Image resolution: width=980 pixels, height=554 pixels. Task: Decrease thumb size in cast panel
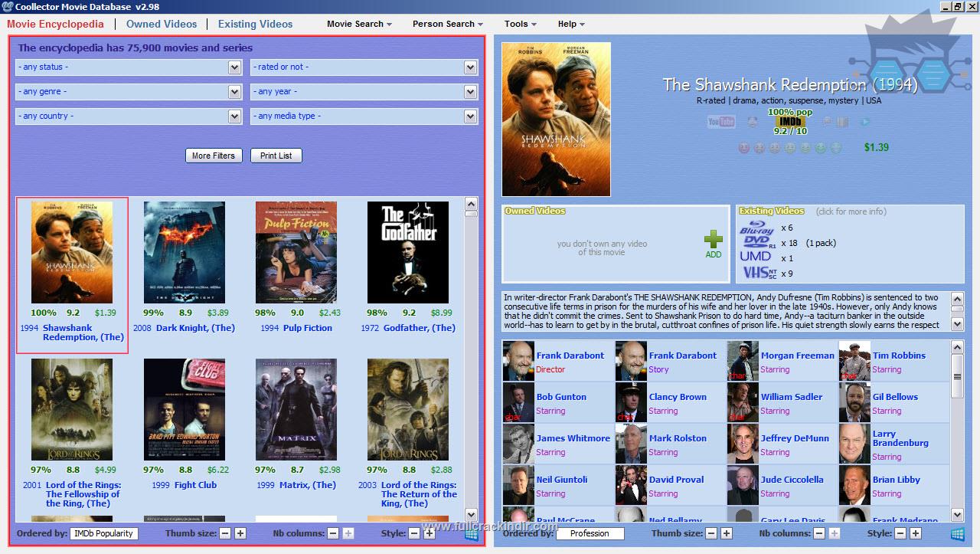(711, 533)
